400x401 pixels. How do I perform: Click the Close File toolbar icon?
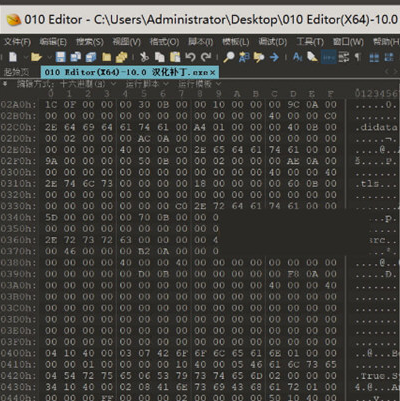coord(106,57)
